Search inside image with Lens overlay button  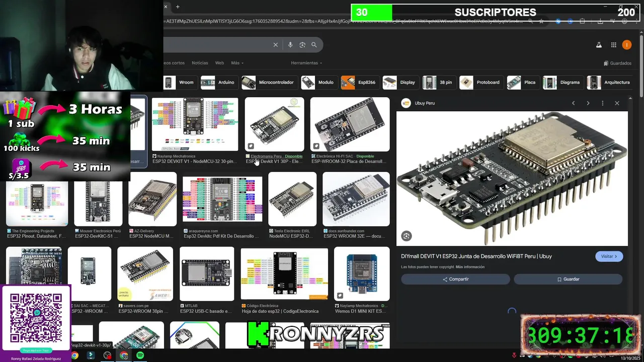click(x=407, y=236)
